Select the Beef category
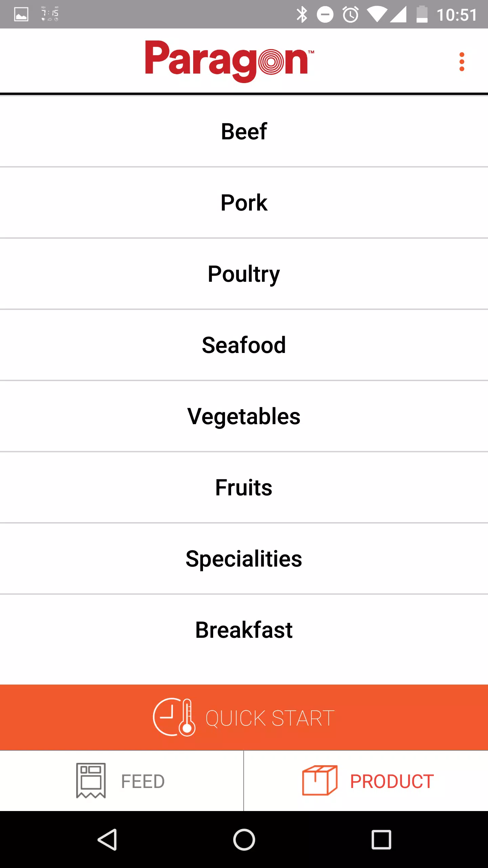Screen dimensions: 488x868 click(x=244, y=132)
